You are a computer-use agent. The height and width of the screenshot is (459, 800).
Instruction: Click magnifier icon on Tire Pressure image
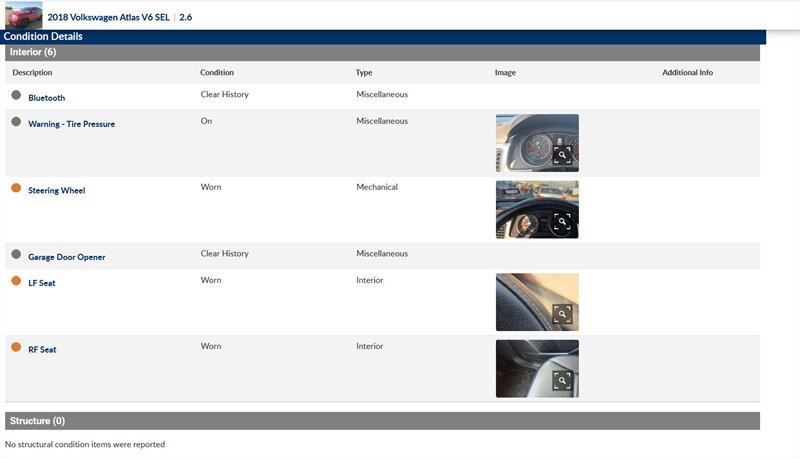(562, 155)
